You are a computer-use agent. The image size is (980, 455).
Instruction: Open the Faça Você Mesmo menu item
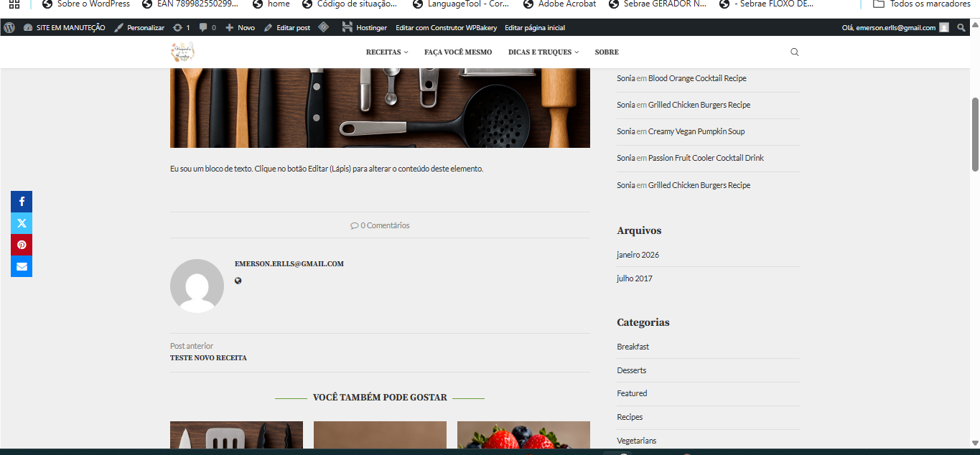(x=458, y=52)
